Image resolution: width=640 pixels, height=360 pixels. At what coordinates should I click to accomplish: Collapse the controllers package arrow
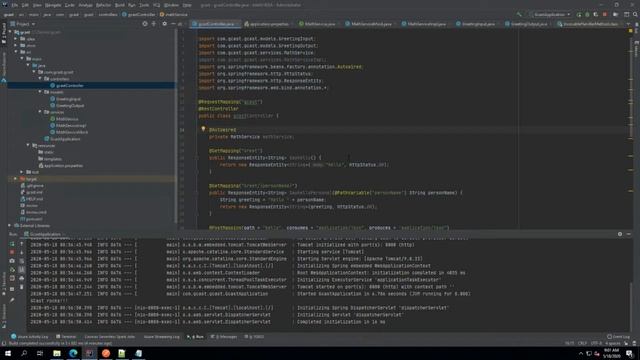[x=40, y=78]
